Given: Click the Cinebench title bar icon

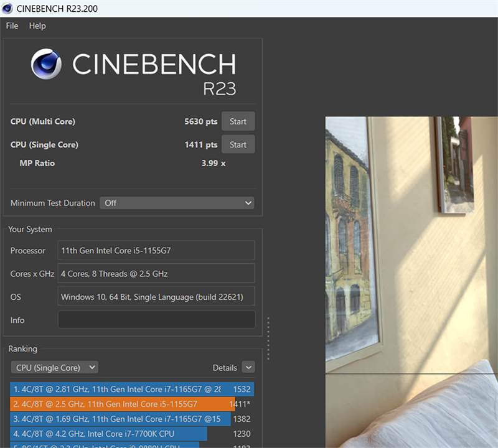Looking at the screenshot, I should (7, 9).
